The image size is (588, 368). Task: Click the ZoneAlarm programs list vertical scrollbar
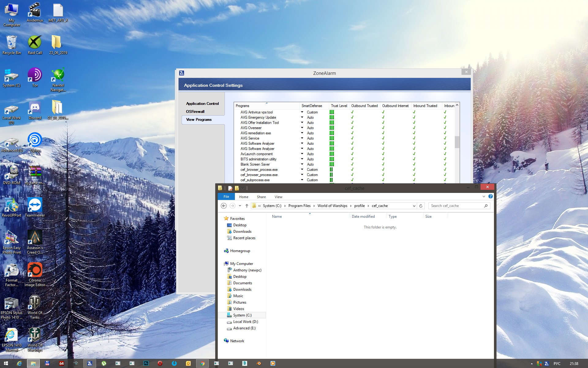point(457,143)
